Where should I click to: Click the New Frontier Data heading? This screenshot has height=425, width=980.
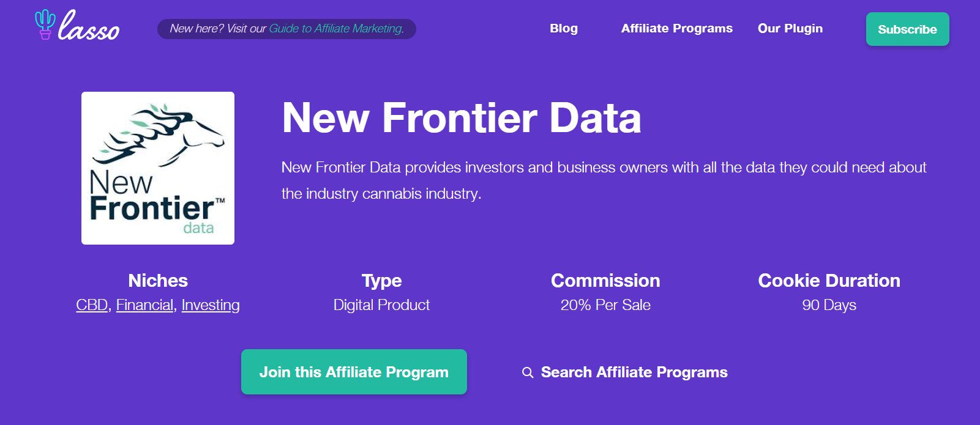(x=462, y=118)
